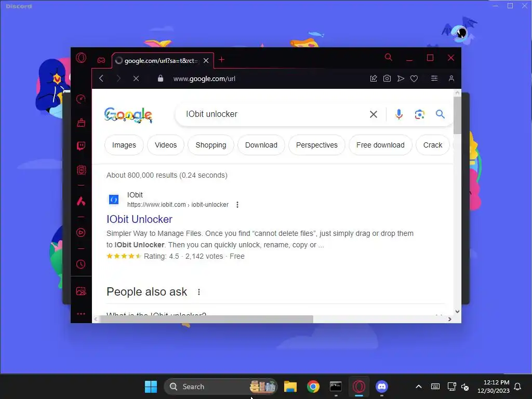Image resolution: width=532 pixels, height=399 pixels.
Task: Open the Windows Start menu
Action: point(151,387)
